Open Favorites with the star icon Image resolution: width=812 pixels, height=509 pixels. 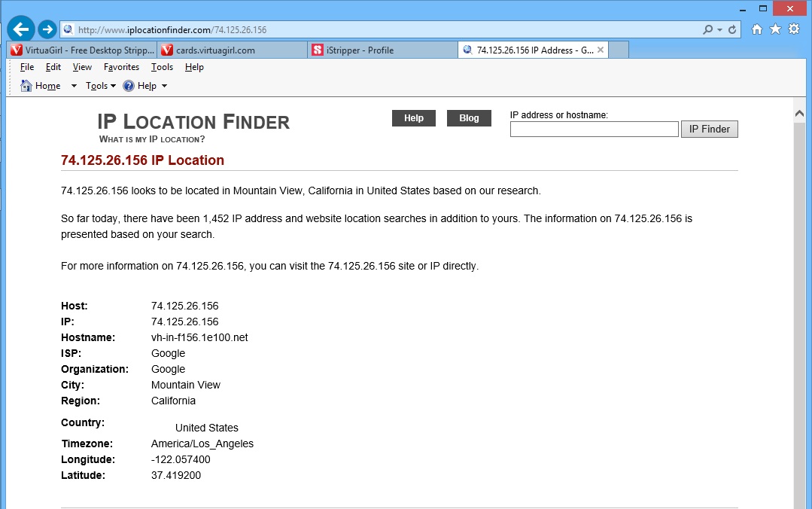click(x=775, y=29)
